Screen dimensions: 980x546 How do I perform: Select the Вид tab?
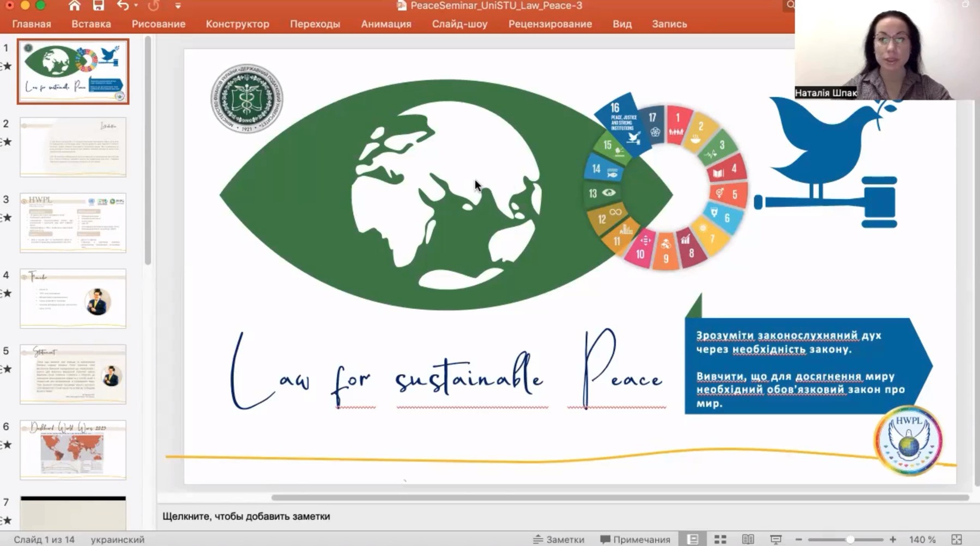click(x=622, y=24)
